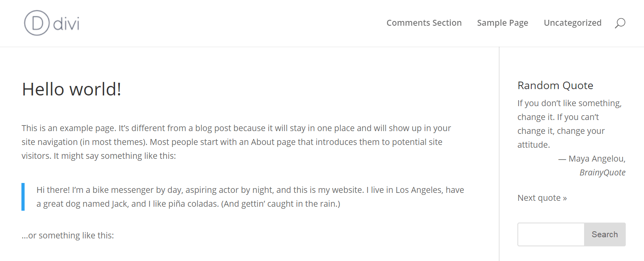Click the "…or something like this:" line
The width and height of the screenshot is (644, 261).
(x=68, y=236)
